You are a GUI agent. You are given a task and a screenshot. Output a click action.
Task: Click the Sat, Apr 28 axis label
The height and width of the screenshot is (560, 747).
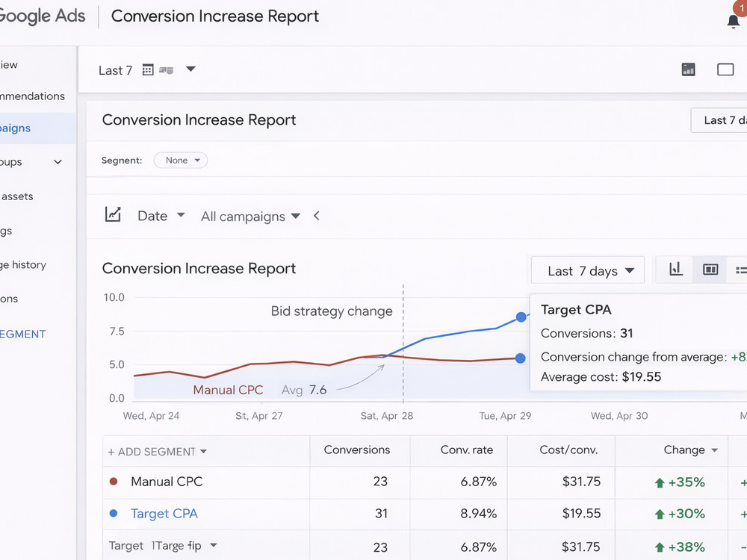point(386,416)
